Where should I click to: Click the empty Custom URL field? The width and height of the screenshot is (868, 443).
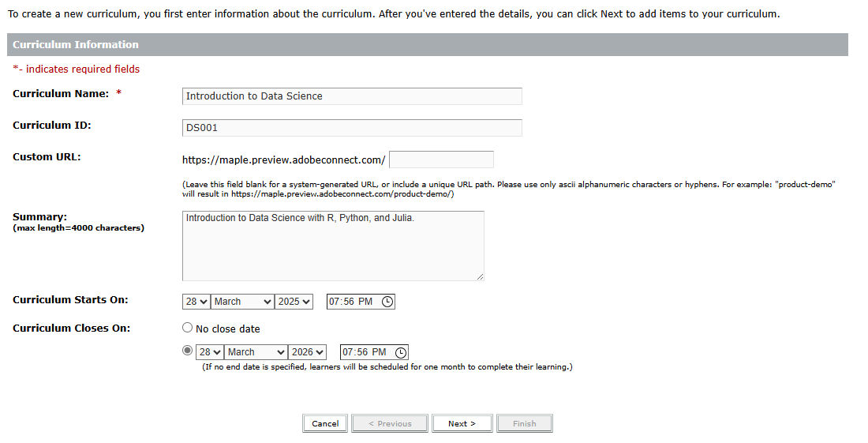click(441, 160)
